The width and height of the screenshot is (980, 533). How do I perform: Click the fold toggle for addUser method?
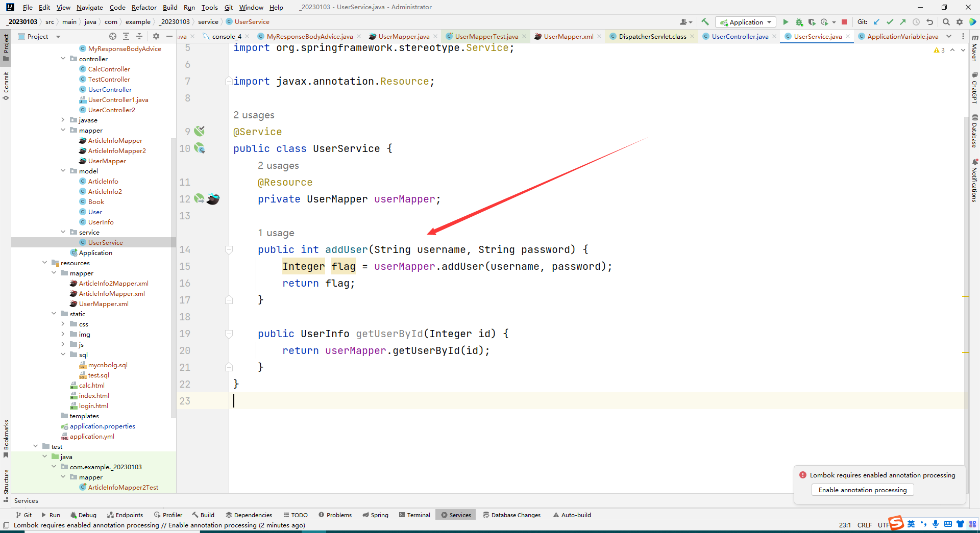pos(229,249)
